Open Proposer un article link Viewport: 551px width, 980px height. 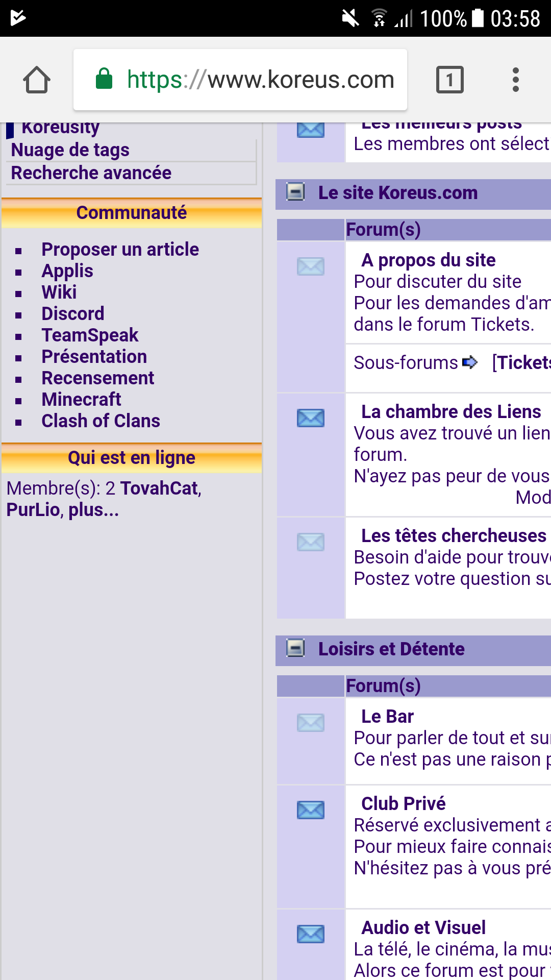(120, 250)
